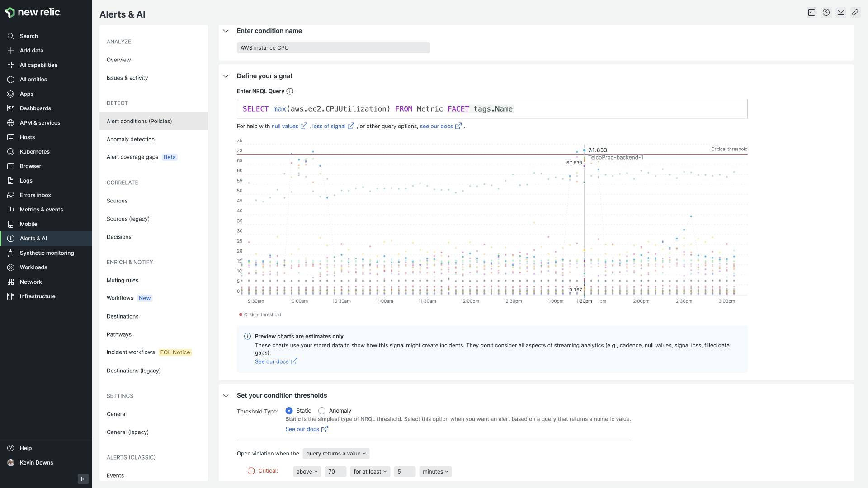
Task: Open the Dashboards section in sidebar
Action: click(x=35, y=108)
